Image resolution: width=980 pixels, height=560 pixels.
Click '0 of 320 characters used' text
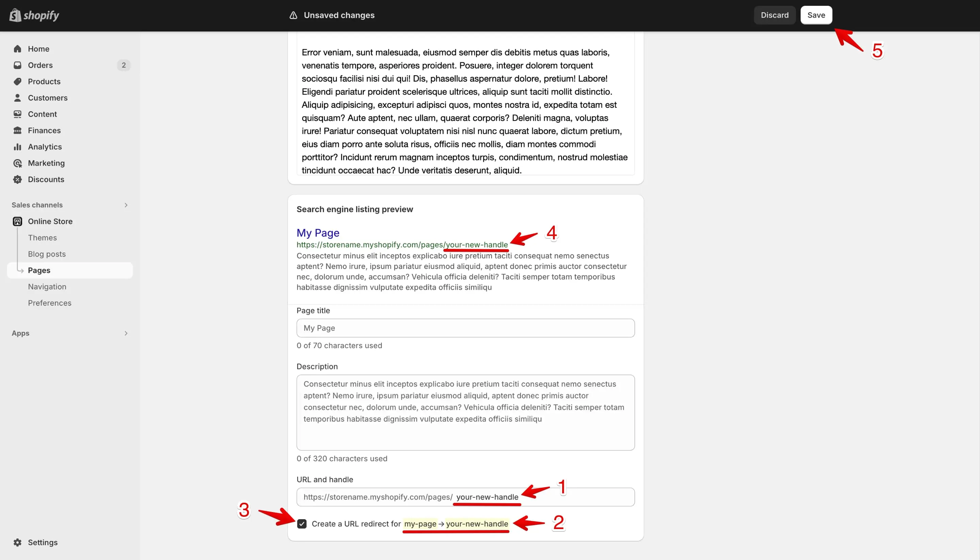coord(342,458)
